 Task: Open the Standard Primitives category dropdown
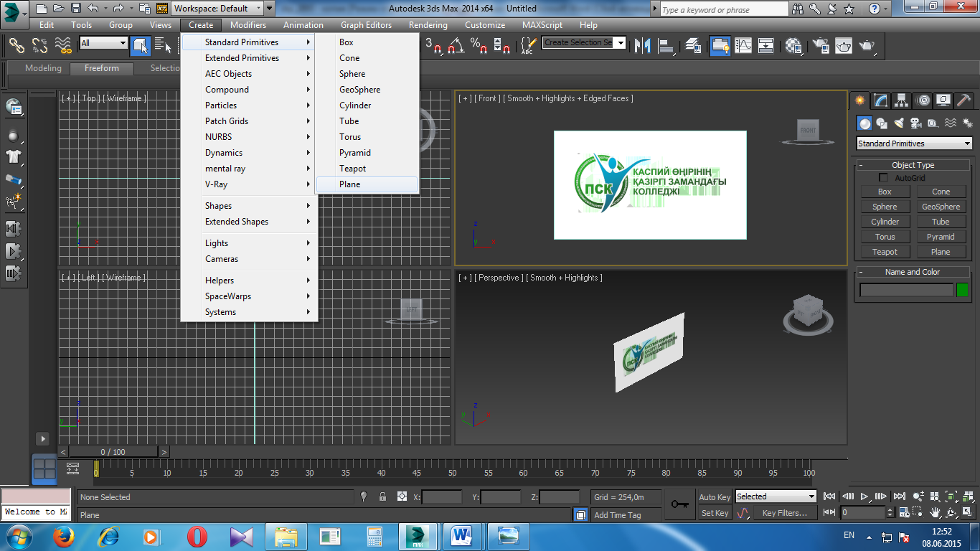913,143
